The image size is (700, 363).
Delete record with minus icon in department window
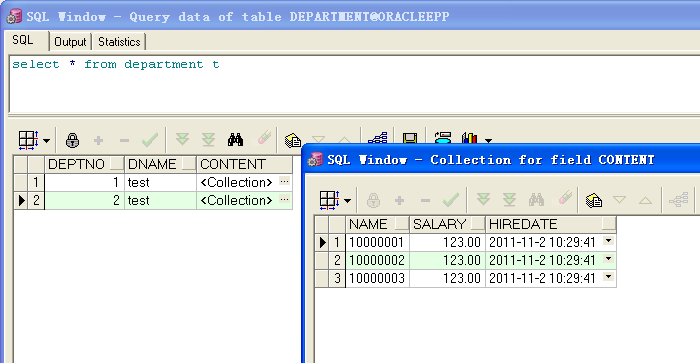point(125,141)
